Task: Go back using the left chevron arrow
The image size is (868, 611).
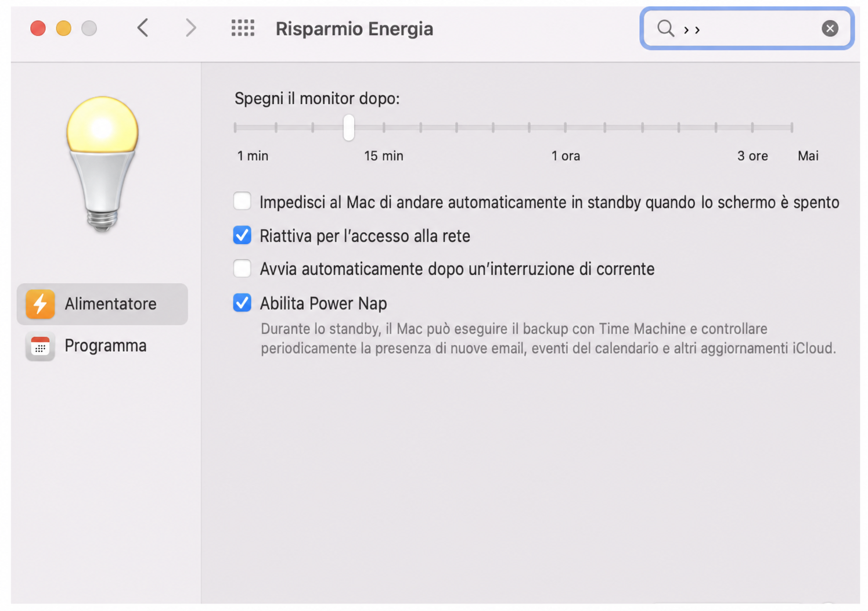Action: [143, 28]
